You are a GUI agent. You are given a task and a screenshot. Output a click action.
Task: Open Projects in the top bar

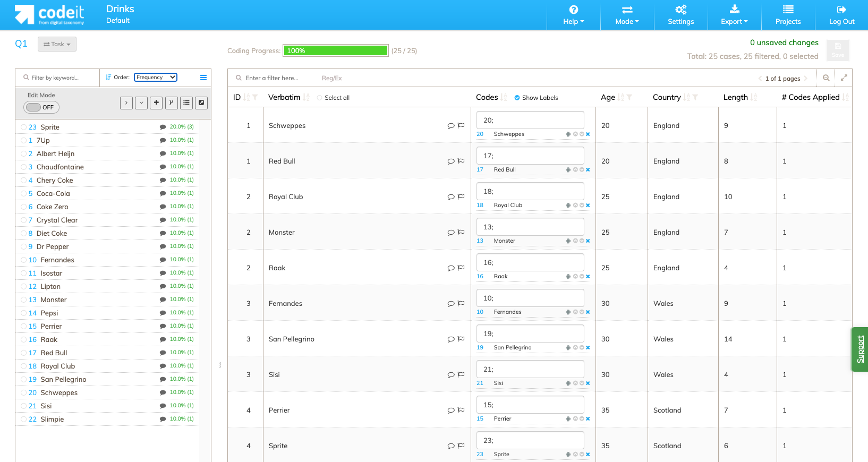point(788,15)
